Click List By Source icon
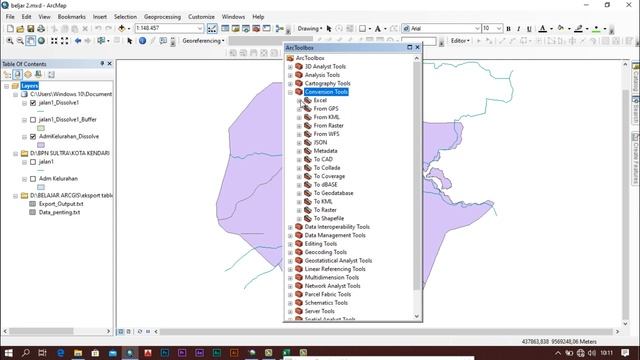This screenshot has width=640, height=360. click(17, 75)
